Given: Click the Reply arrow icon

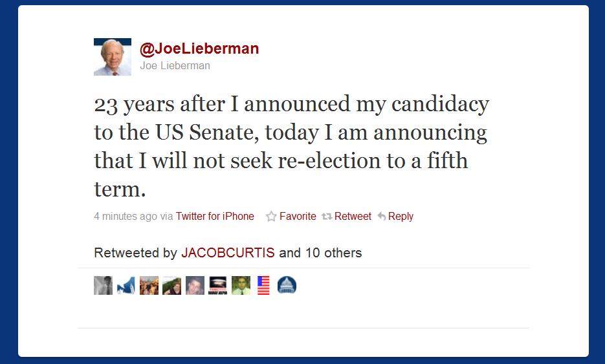Looking at the screenshot, I should coord(382,217).
